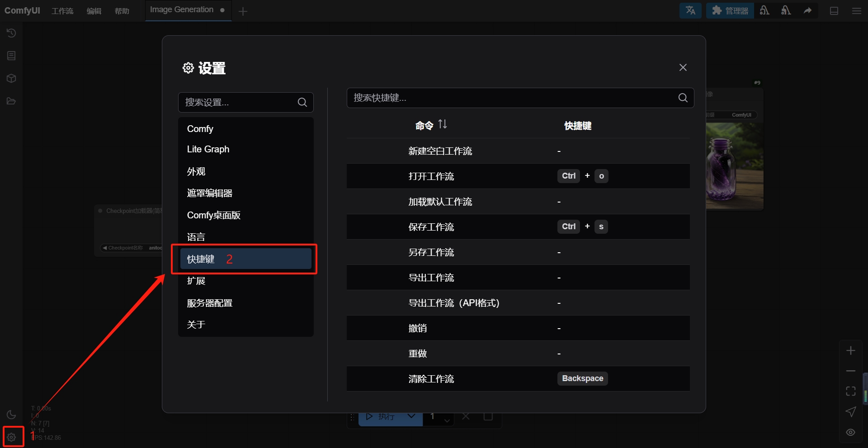The height and width of the screenshot is (448, 868).
Task: Close the 设置 dialog
Action: point(683,67)
